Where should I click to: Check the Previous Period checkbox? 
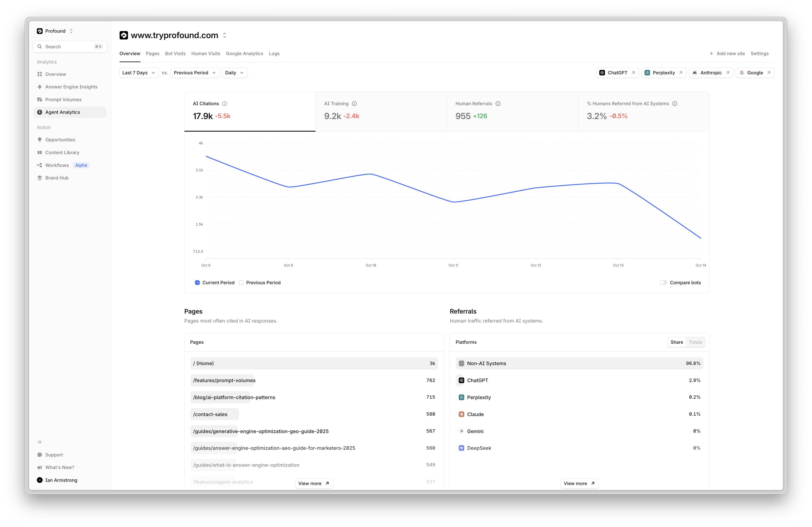click(x=241, y=282)
